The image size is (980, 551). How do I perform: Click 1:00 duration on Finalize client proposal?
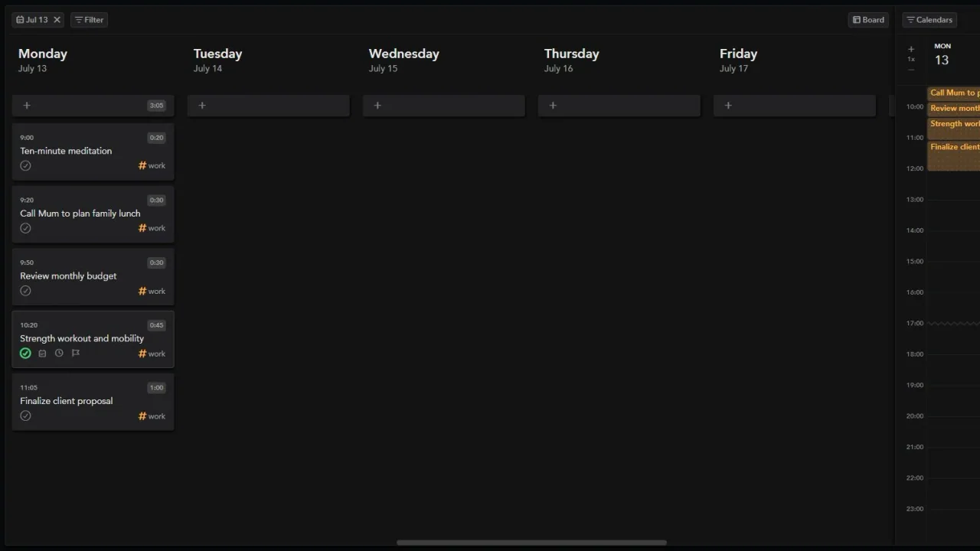point(156,388)
